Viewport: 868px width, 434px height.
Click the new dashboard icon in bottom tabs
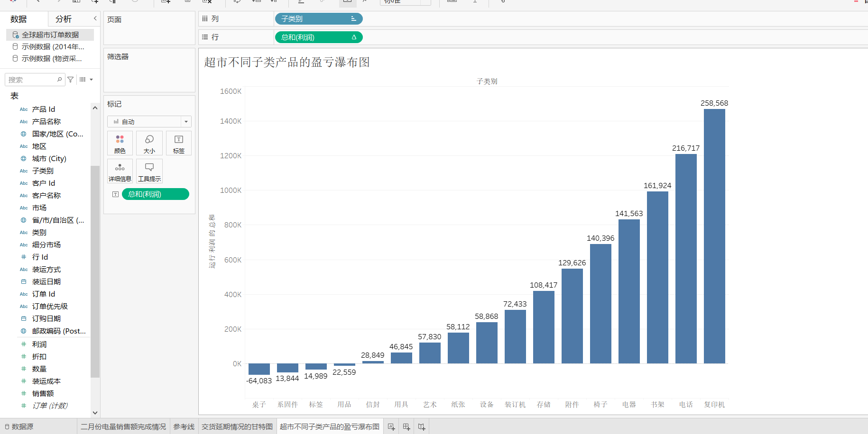click(406, 427)
